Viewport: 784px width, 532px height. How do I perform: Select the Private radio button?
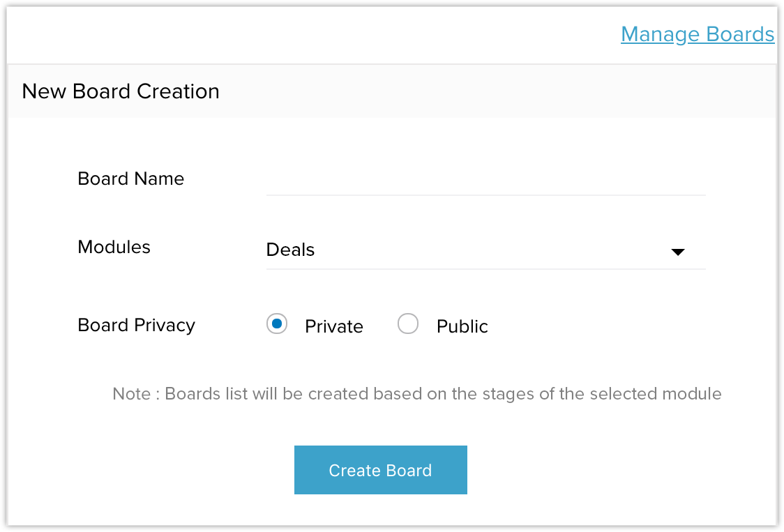[x=277, y=324]
